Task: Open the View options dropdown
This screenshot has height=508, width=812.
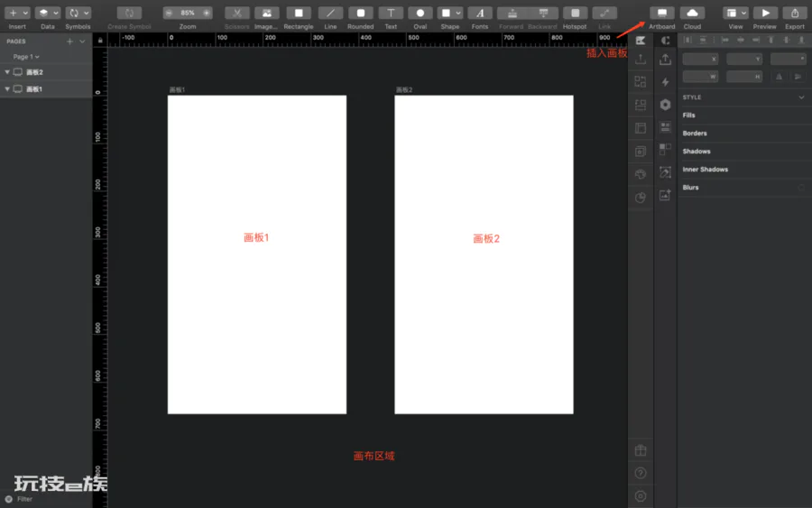Action: [735, 13]
